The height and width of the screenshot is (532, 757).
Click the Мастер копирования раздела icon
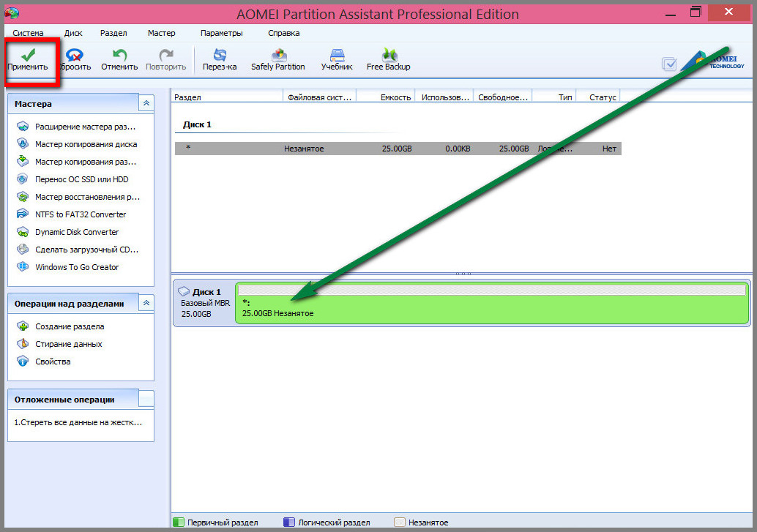click(x=23, y=161)
